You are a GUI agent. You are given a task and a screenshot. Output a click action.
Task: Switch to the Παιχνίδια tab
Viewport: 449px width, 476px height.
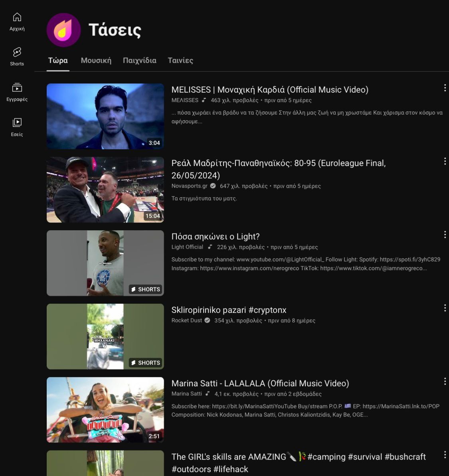pos(139,61)
